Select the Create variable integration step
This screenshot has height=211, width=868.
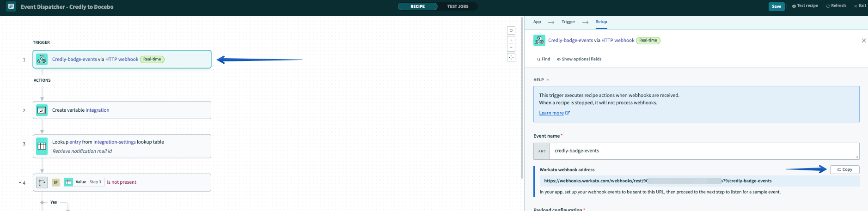[122, 110]
